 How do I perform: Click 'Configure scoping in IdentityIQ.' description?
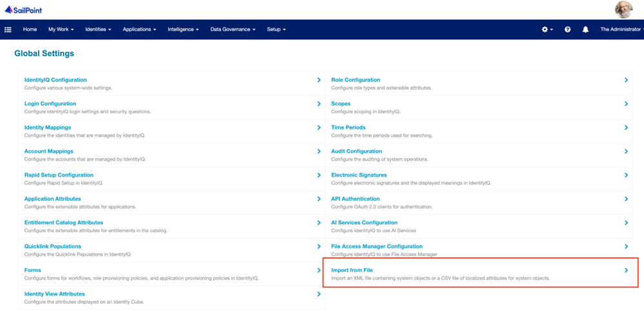click(366, 112)
